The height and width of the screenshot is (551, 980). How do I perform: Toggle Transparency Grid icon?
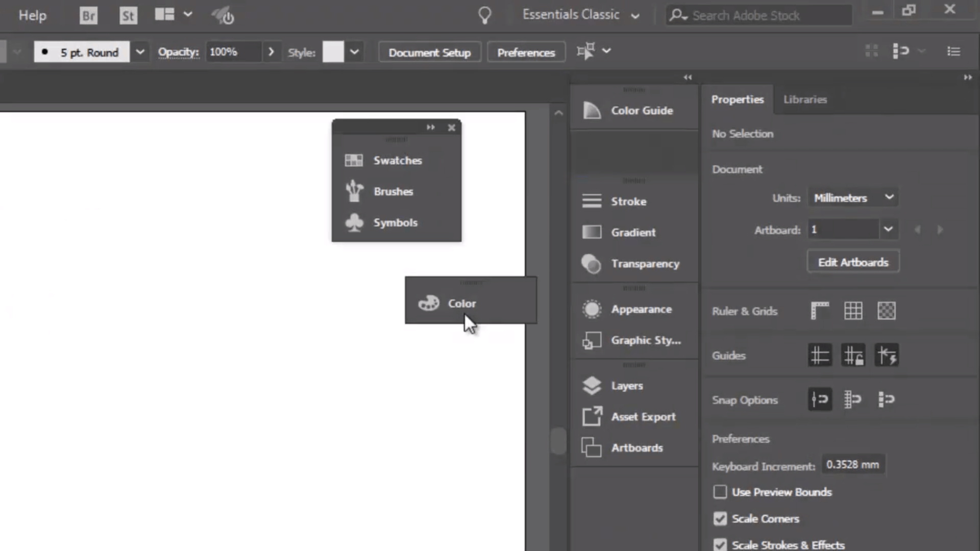pos(886,311)
